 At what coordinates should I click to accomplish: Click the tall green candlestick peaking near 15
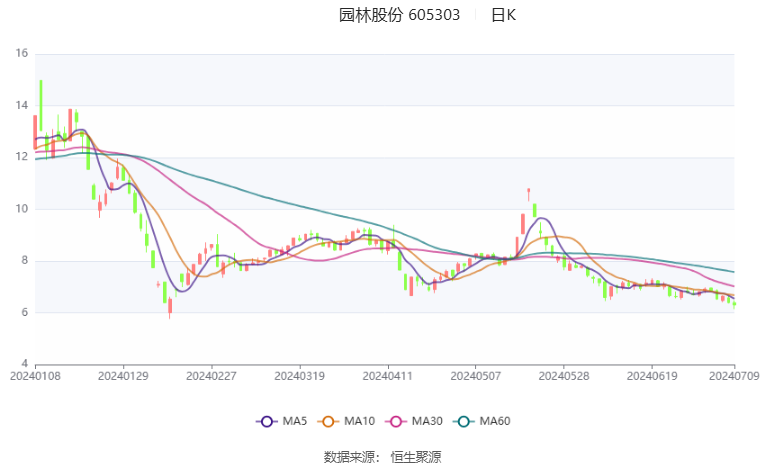click(41, 105)
